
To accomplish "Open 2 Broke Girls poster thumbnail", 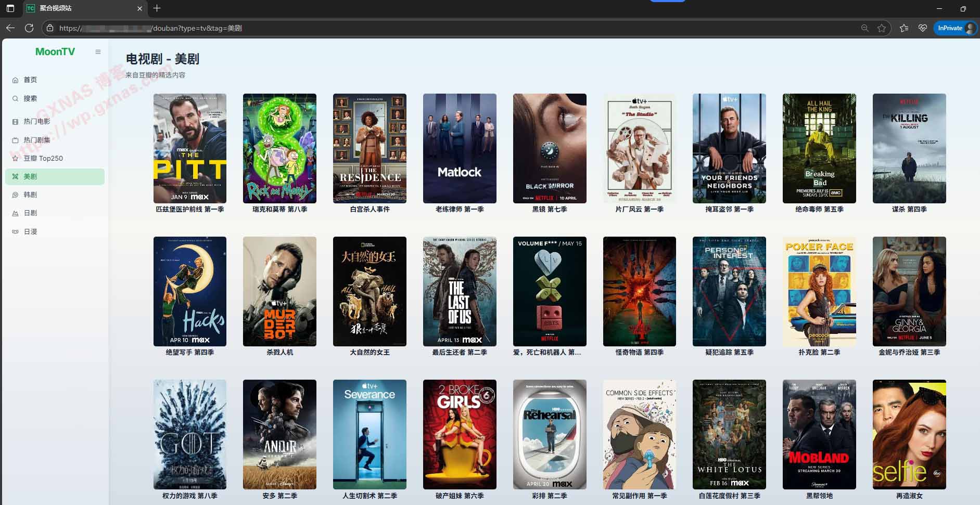I will pyautogui.click(x=460, y=434).
